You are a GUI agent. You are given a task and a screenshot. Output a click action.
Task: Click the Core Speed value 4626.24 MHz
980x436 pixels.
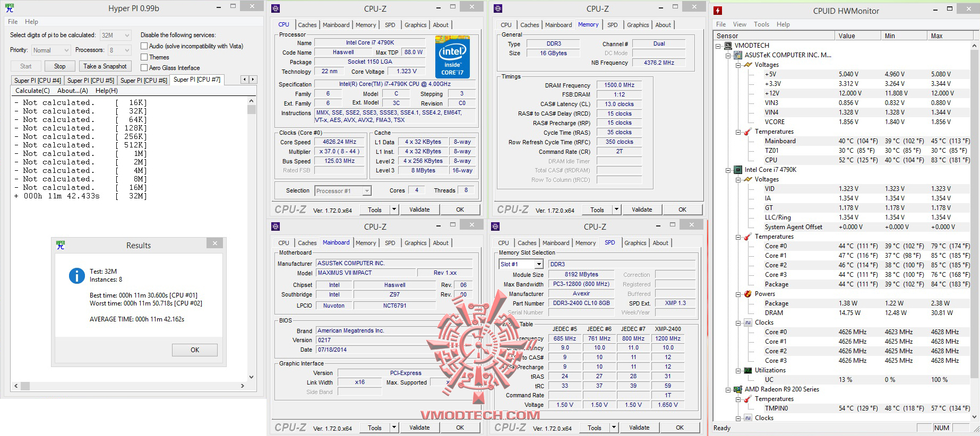pyautogui.click(x=340, y=142)
